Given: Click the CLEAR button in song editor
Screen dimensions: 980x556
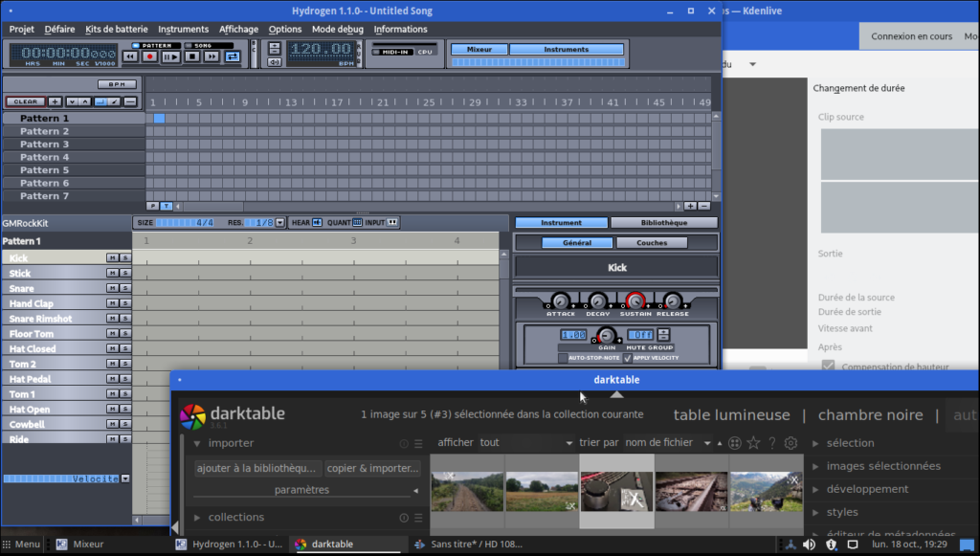Looking at the screenshot, I should pyautogui.click(x=24, y=101).
